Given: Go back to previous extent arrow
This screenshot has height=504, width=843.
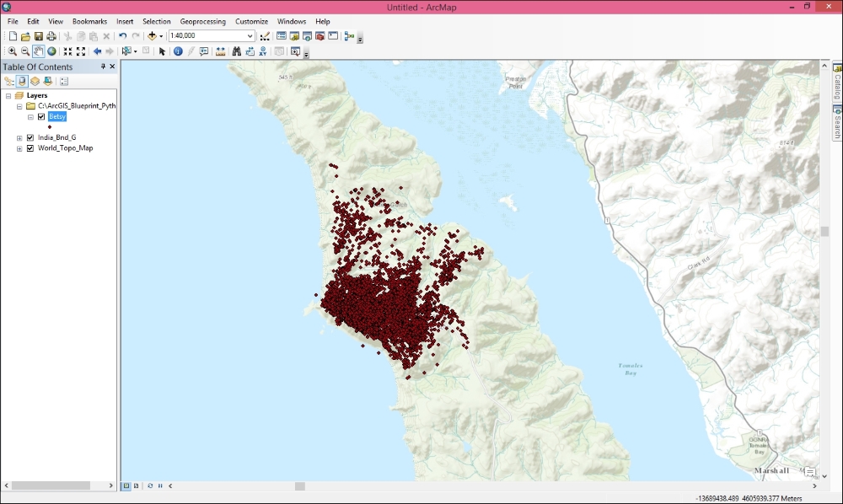Looking at the screenshot, I should [x=97, y=51].
